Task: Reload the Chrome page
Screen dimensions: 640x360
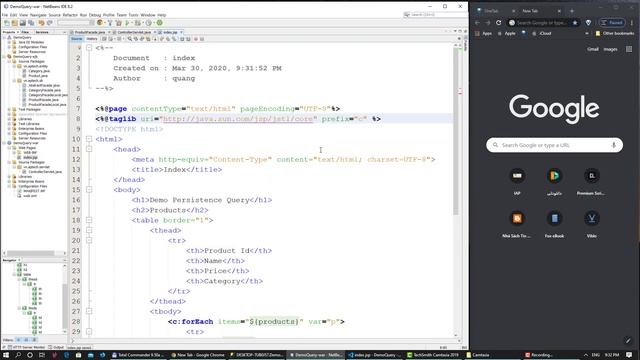Action: [x=498, y=23]
